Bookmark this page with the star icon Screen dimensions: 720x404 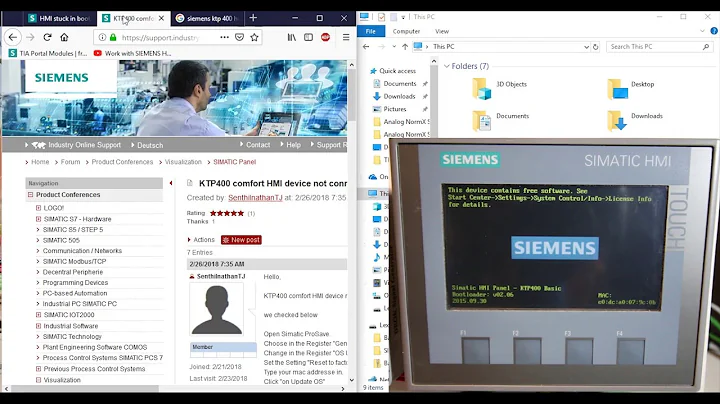coord(254,37)
